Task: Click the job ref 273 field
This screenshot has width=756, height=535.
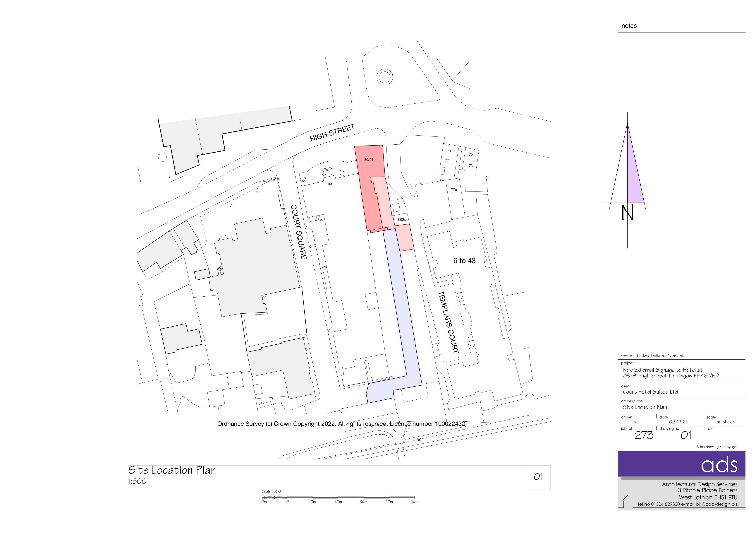Action: pos(637,434)
